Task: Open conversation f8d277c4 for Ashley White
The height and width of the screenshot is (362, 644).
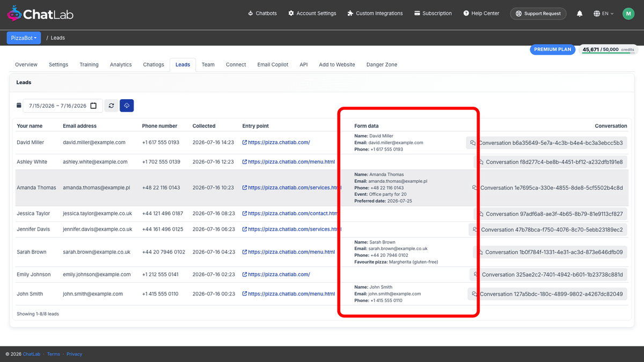Action: pos(550,162)
